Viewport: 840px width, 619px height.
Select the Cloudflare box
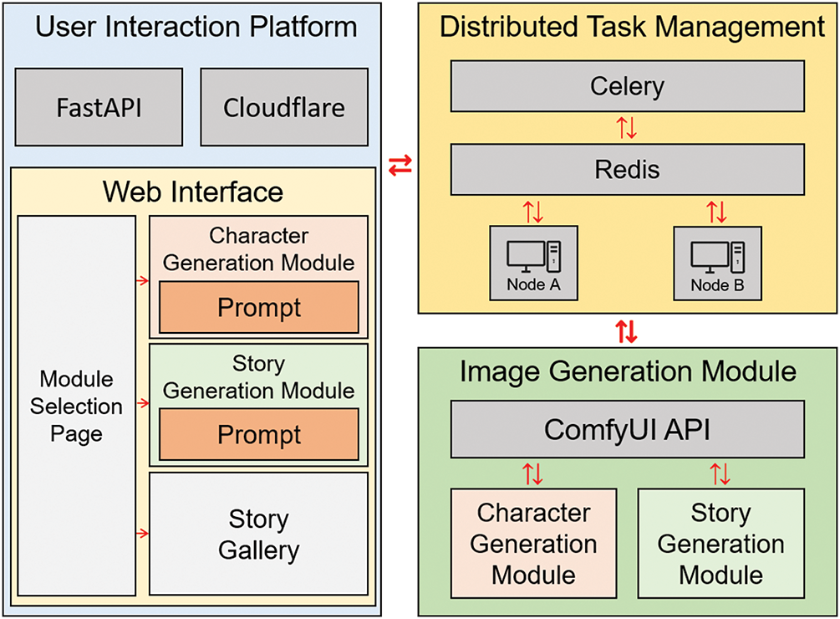(x=283, y=107)
